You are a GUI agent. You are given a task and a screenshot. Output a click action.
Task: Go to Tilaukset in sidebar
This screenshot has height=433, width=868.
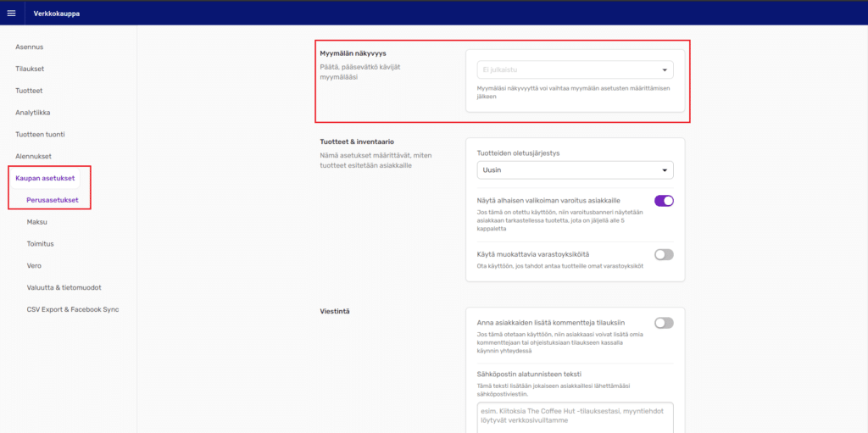(30, 69)
